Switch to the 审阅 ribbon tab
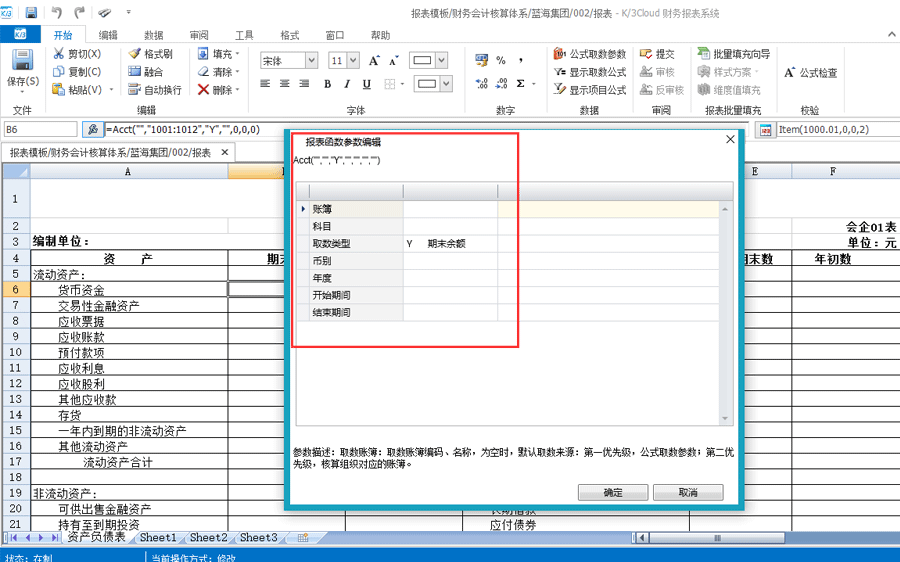The height and width of the screenshot is (562, 900). pyautogui.click(x=199, y=35)
